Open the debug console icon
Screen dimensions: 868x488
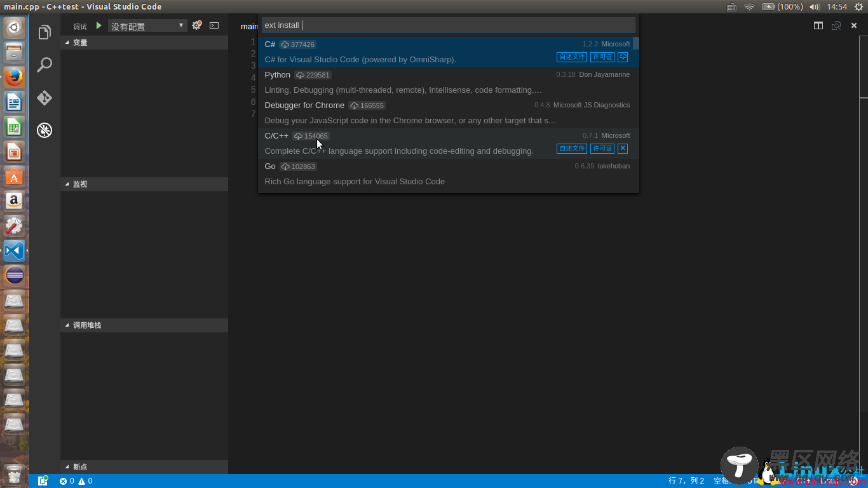(214, 25)
